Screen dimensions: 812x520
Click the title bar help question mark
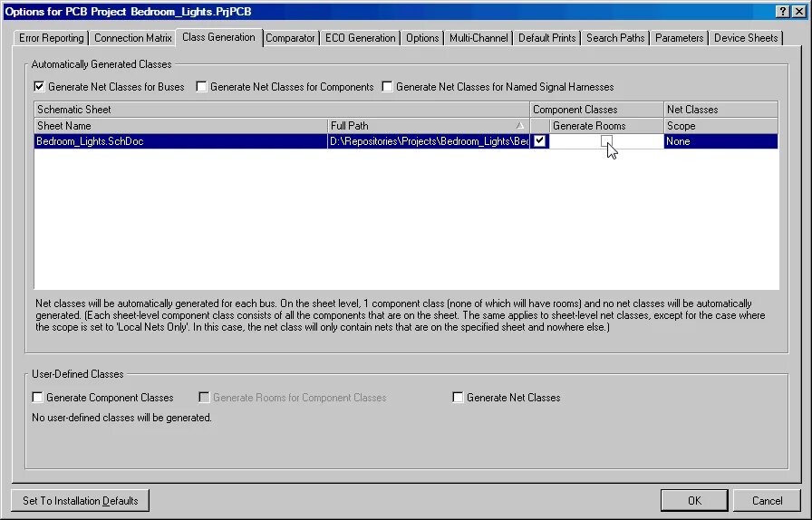[783, 12]
